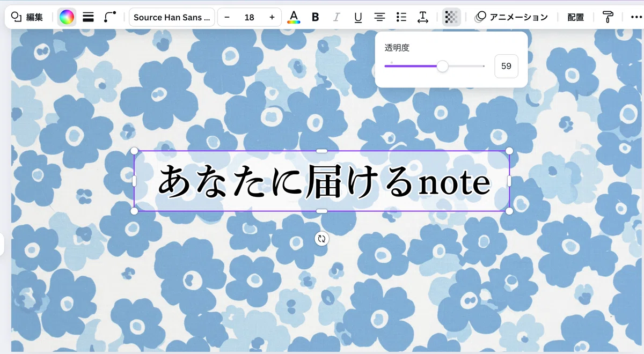Increase font size with plus button
This screenshot has height=354, width=644.
pos(272,17)
